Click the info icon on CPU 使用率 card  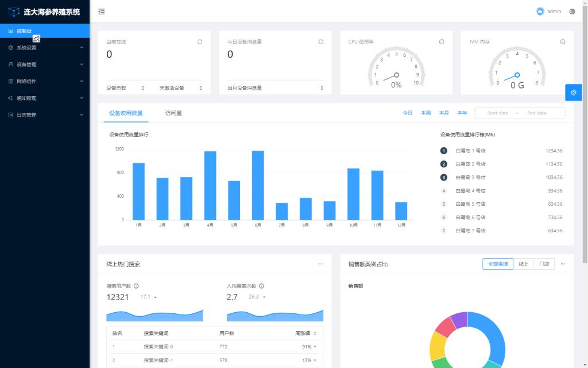[x=442, y=41]
